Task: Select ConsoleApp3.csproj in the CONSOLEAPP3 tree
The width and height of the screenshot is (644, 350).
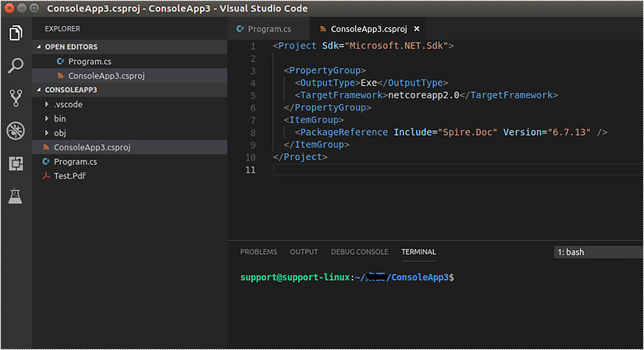Action: pos(130,147)
